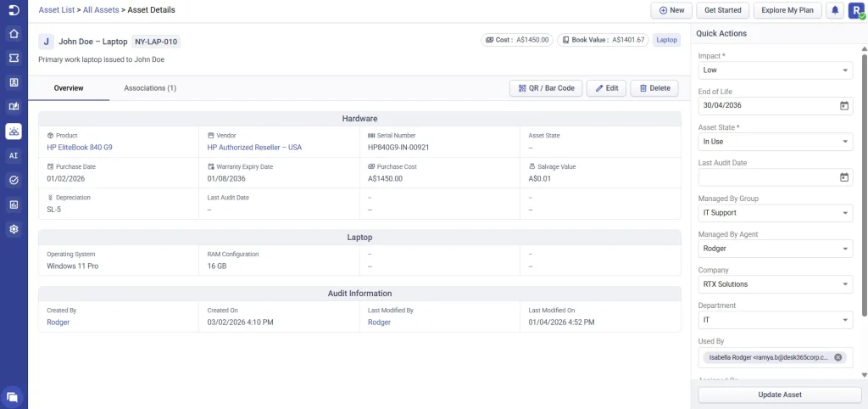The height and width of the screenshot is (409, 868).
Task: Open the Assets icon in sidebar
Action: 14,131
